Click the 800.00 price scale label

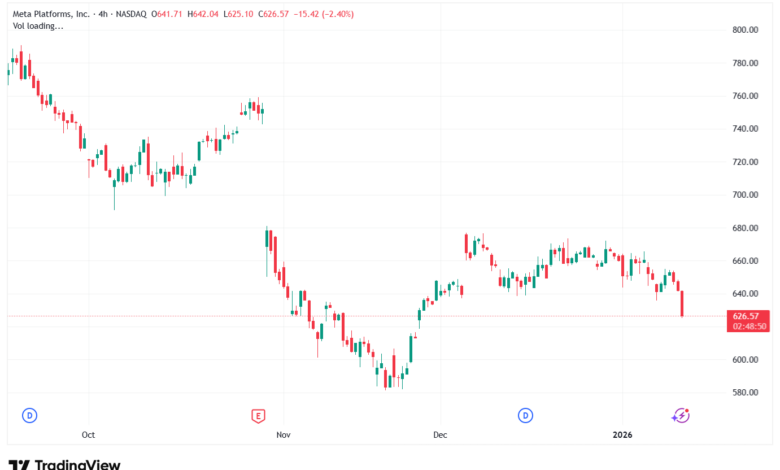tap(746, 30)
